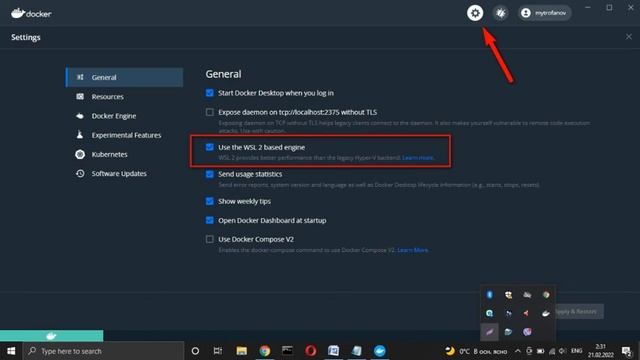Image resolution: width=640 pixels, height=360 pixels.
Task: Switch to Microsoft Word on taskbar
Action: pos(333,351)
